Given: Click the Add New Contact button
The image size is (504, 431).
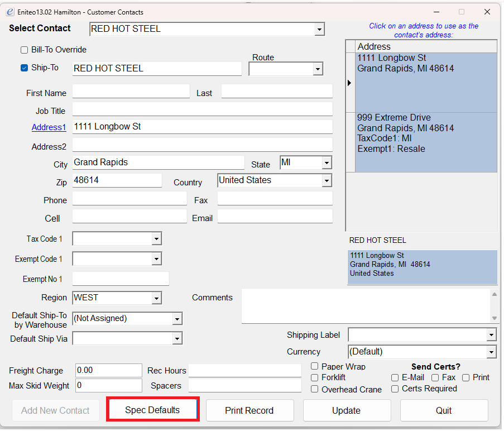Looking at the screenshot, I should click(x=56, y=410).
